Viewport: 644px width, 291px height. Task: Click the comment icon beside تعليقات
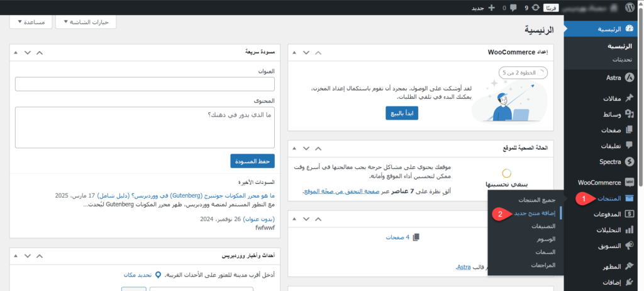[629, 145]
